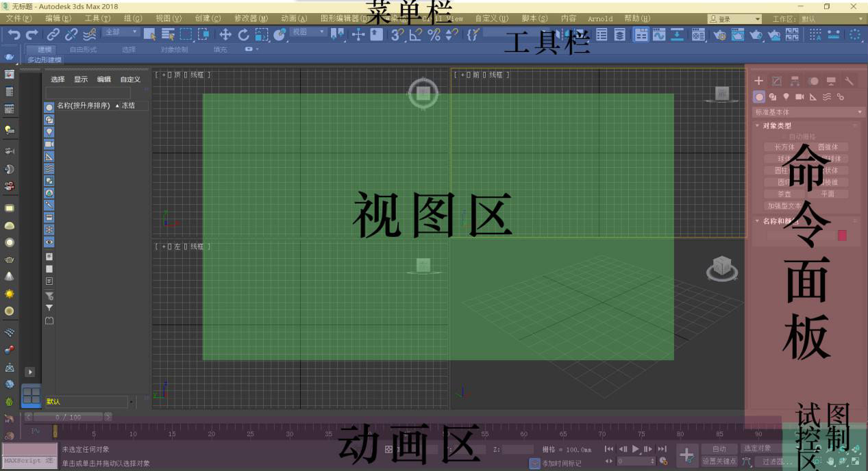Open the 视图 reference coordinate dropdown
The width and height of the screenshot is (868, 471).
point(308,32)
